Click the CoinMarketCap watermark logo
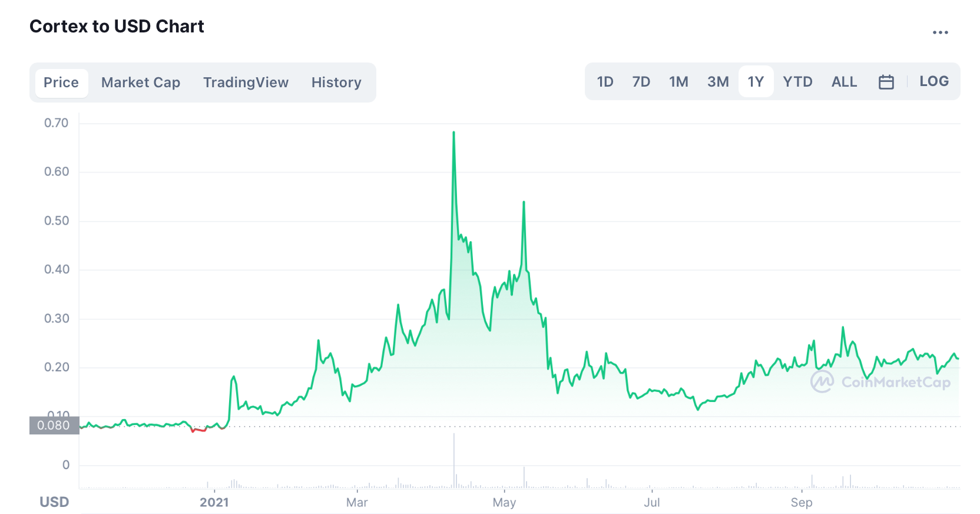980x514 pixels. pos(880,382)
